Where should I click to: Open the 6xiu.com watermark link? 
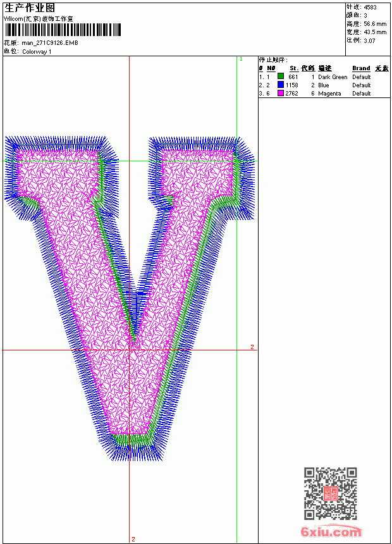[x=331, y=532]
